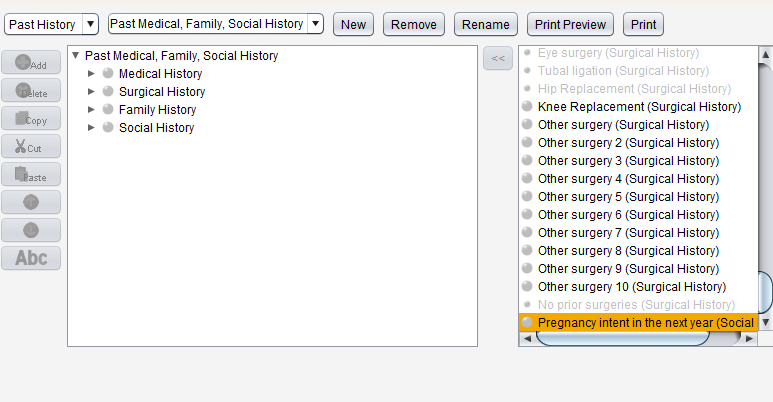Select Family History in the tree
773x402 pixels.
pyautogui.click(x=157, y=110)
